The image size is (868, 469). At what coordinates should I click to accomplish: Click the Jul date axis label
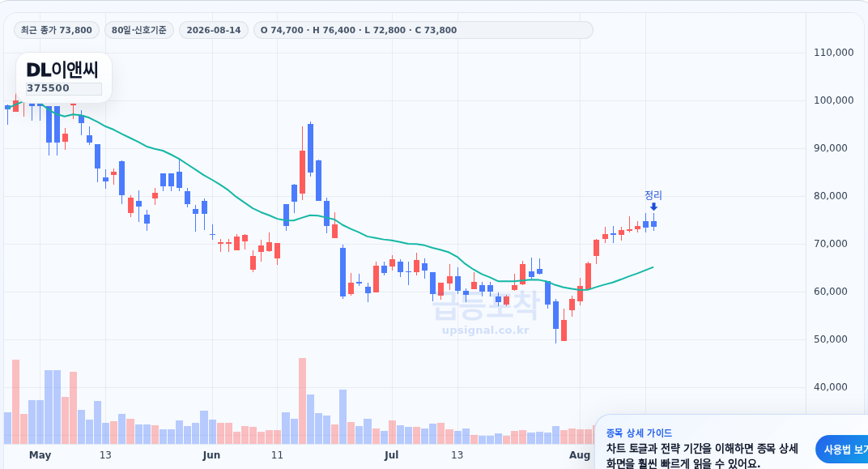tap(391, 455)
